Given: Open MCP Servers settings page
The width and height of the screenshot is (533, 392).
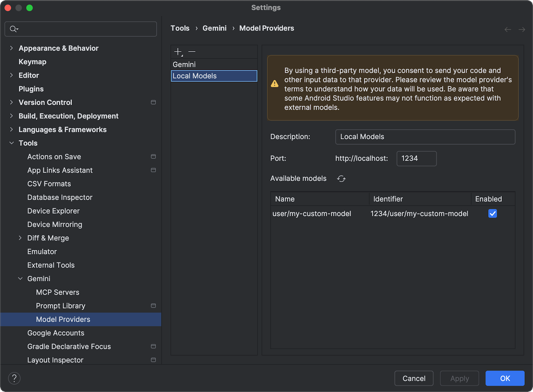Looking at the screenshot, I should 57,292.
